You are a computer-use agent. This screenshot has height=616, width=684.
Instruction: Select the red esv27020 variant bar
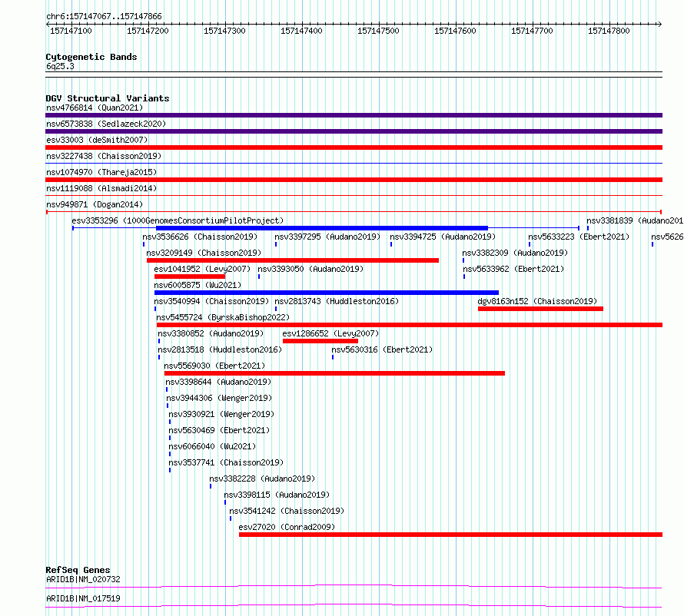tap(450, 535)
